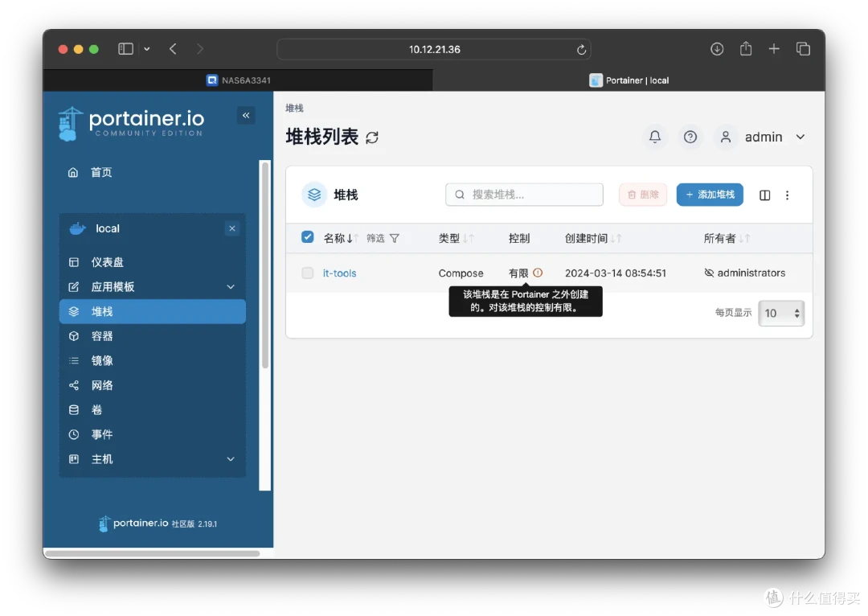The image size is (868, 616).
Task: Click the portainer.io 社区版 2.19.1 version text
Action: [x=158, y=524]
